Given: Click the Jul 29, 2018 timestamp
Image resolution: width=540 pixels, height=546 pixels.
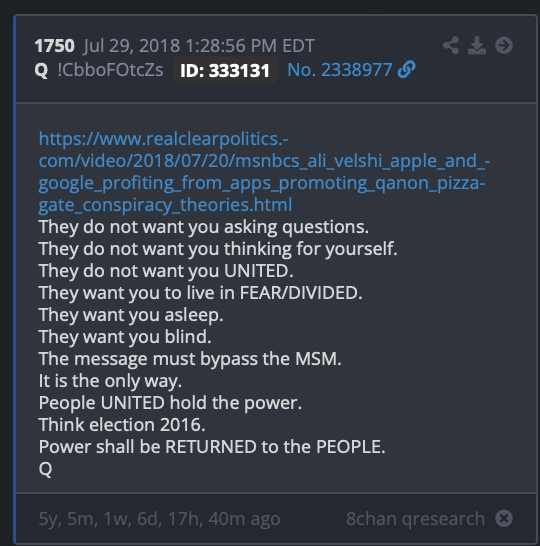Looking at the screenshot, I should 199,46.
